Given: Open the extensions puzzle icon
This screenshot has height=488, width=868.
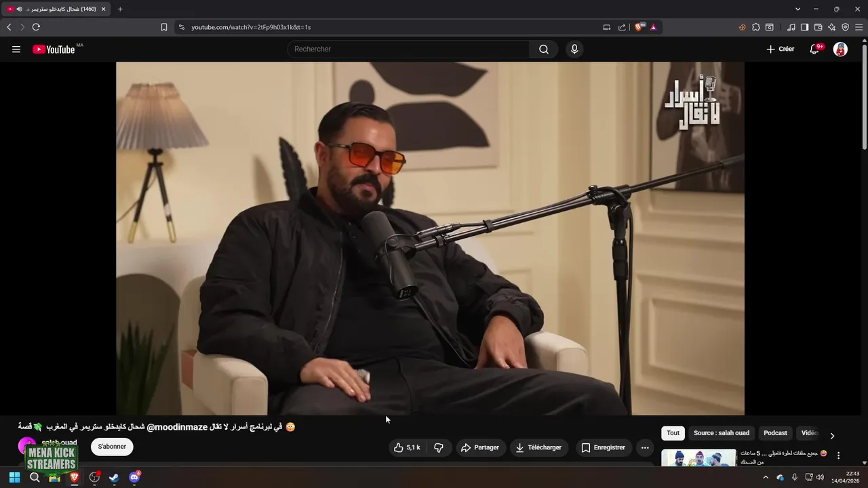Looking at the screenshot, I should (756, 27).
